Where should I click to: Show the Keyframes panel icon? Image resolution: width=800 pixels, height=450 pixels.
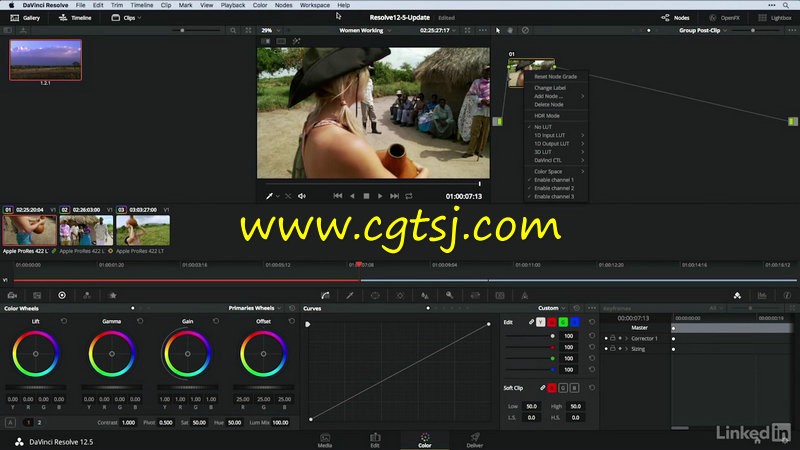[737, 295]
